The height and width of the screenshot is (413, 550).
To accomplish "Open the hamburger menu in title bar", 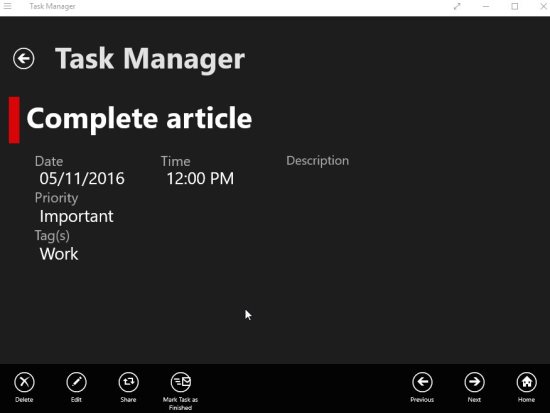I will click(x=8, y=6).
